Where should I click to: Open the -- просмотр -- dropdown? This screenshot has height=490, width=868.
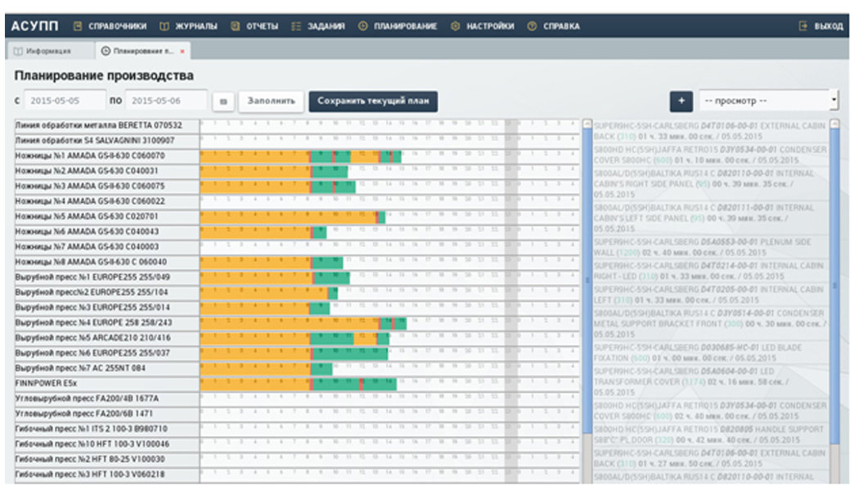[x=768, y=101]
